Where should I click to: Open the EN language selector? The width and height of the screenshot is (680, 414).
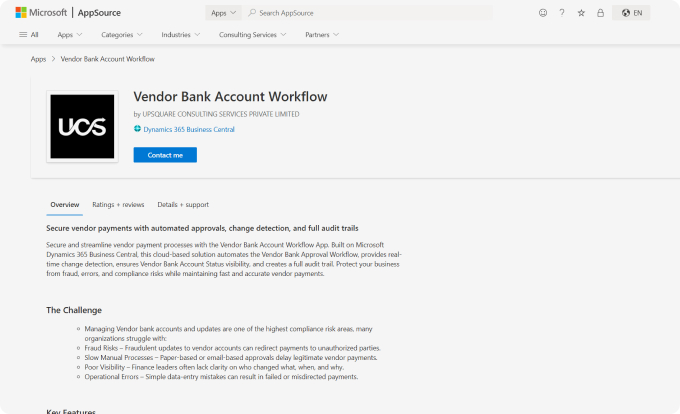coord(634,13)
